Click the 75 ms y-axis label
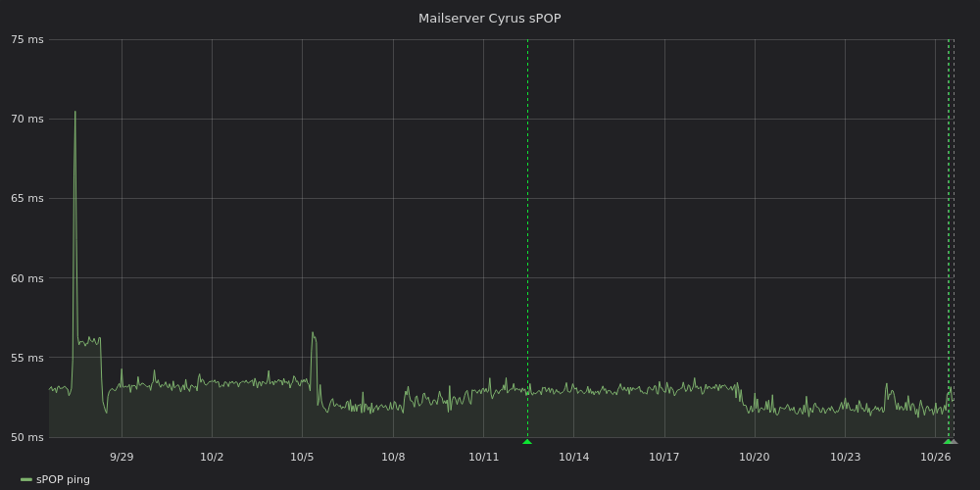Viewport: 980px width, 490px height. tap(27, 39)
